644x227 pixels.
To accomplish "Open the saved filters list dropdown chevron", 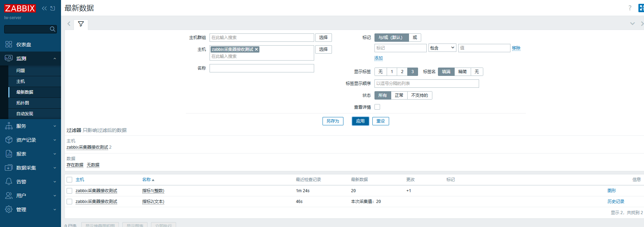I will coord(632,24).
